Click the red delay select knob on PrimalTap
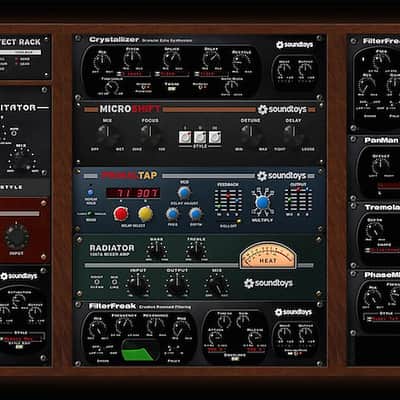Viewport: 400px width, 400px height. pyautogui.click(x=121, y=214)
